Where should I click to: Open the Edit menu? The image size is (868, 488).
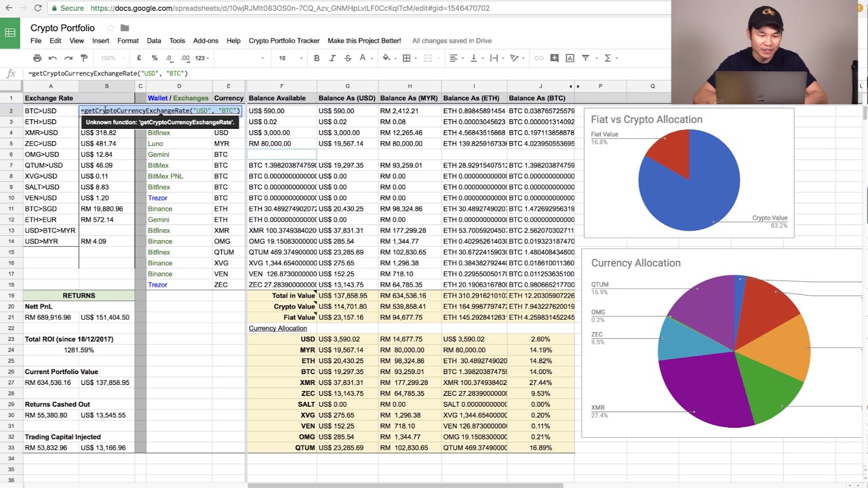(56, 41)
